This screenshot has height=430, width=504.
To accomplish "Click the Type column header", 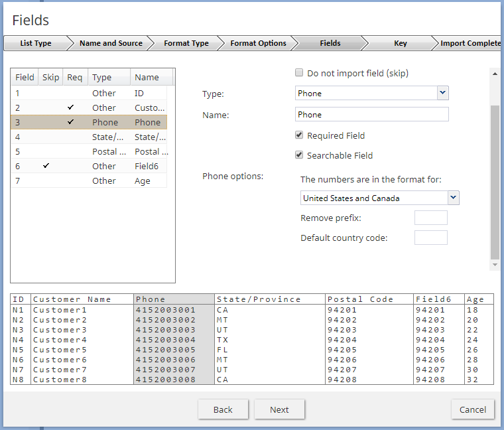I will (109, 77).
